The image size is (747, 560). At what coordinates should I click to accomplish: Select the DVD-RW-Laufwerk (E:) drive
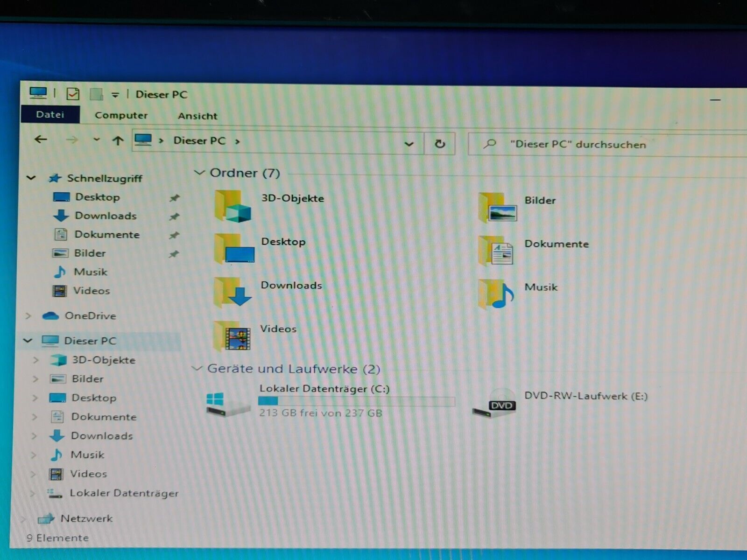tap(494, 402)
